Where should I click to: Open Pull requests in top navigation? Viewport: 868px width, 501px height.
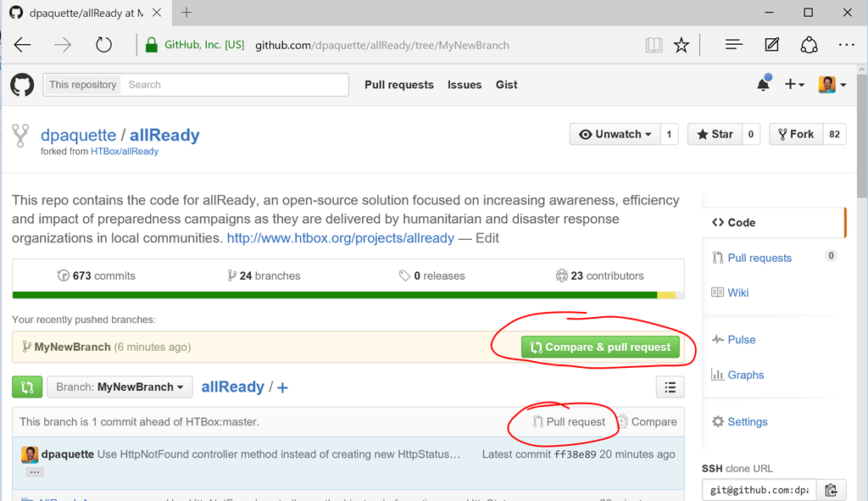pyautogui.click(x=399, y=85)
